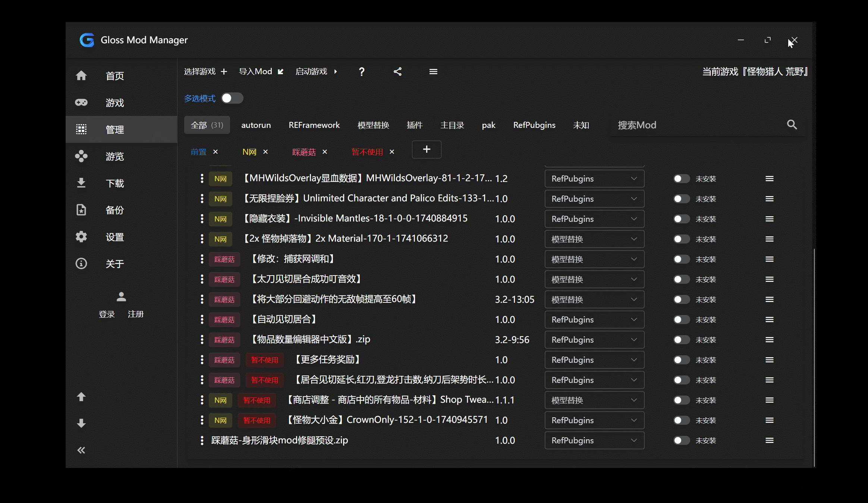Open type dropdown for 无敌帧提高至60帧 mod
The image size is (868, 503).
tap(594, 299)
